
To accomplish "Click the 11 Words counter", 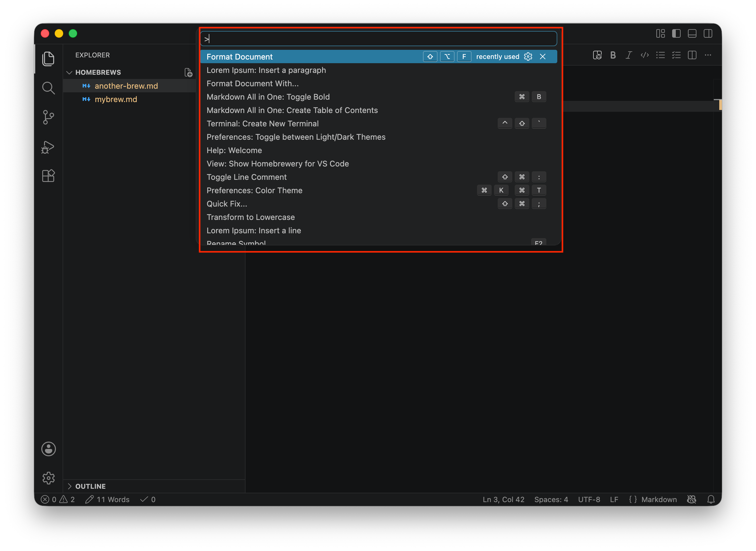I will pyautogui.click(x=107, y=499).
